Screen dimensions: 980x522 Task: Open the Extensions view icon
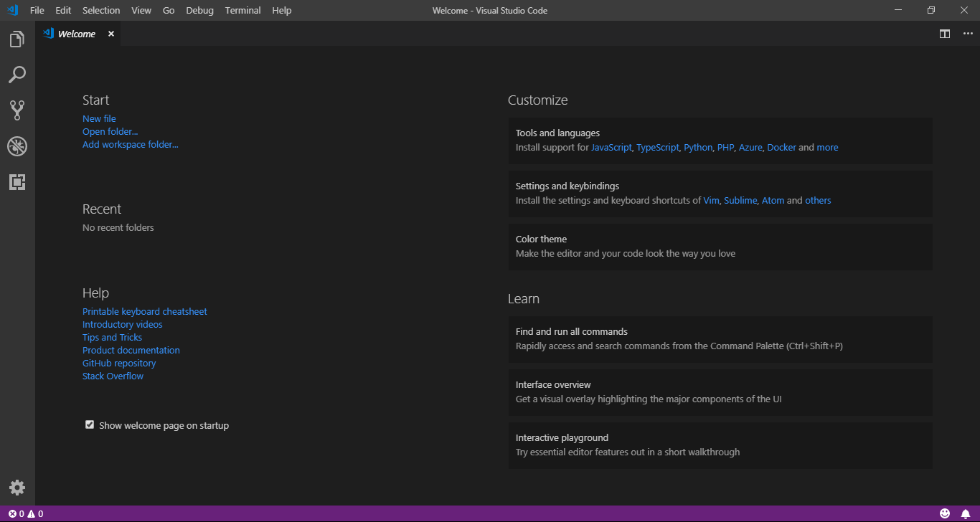tap(17, 182)
